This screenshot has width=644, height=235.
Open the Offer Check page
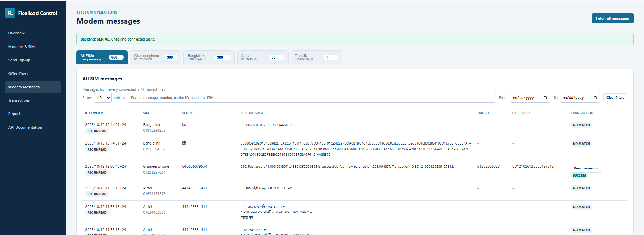33,74
